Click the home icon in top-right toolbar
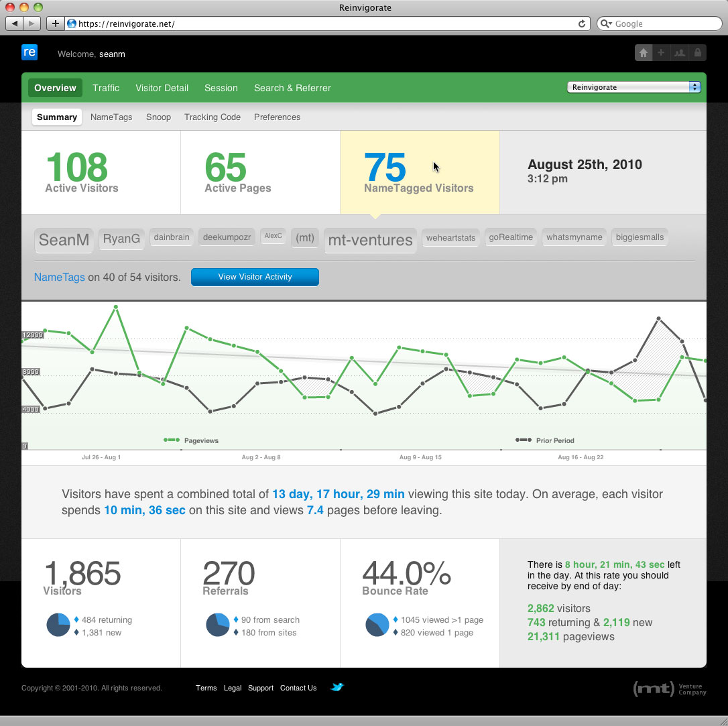The width and height of the screenshot is (728, 726). click(x=644, y=53)
